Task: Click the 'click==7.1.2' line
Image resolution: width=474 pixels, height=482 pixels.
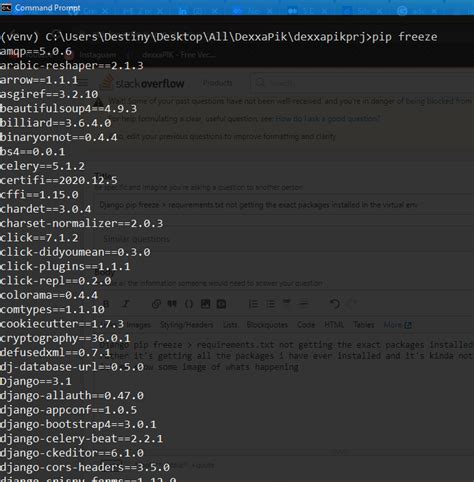Action: [39, 238]
